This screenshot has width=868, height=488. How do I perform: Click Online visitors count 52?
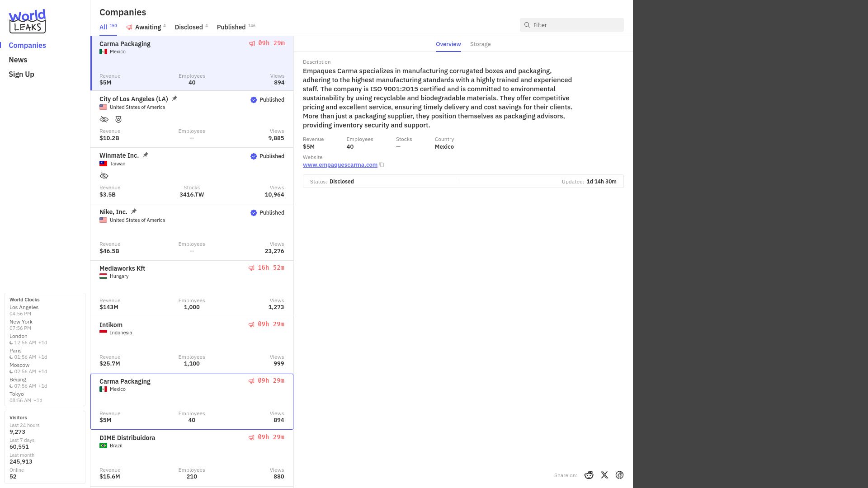13,477
